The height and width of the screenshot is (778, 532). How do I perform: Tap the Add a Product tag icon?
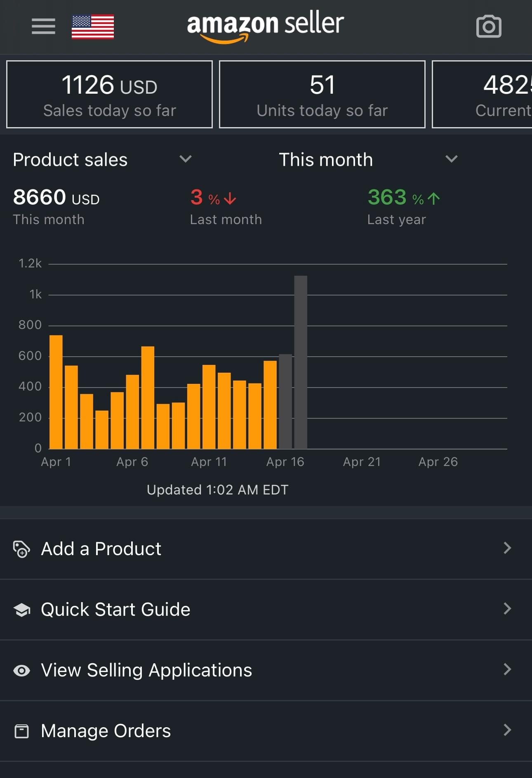21,549
